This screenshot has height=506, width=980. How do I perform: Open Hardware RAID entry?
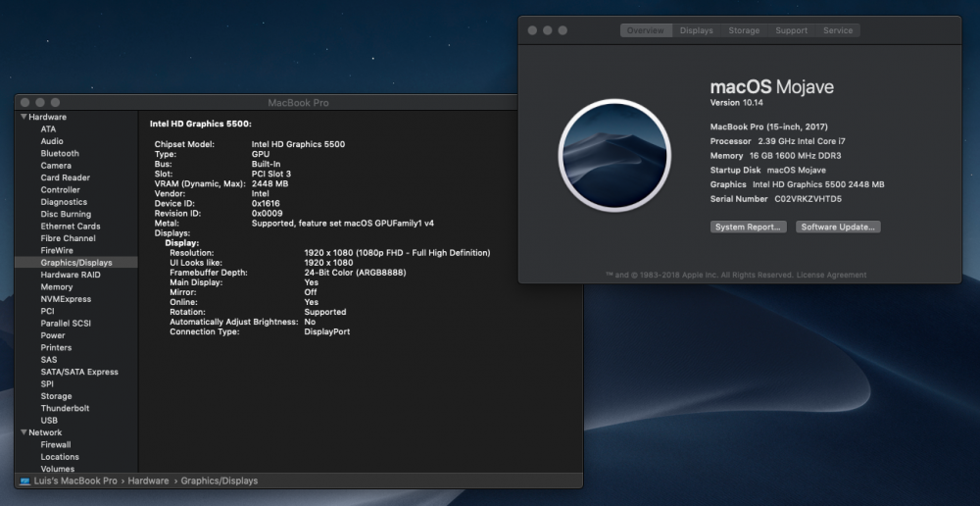[70, 275]
